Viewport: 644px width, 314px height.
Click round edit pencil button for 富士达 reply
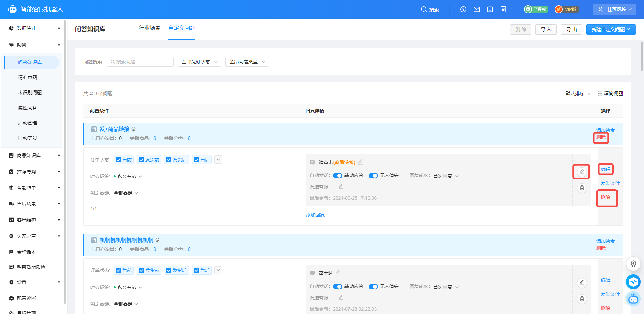click(582, 282)
